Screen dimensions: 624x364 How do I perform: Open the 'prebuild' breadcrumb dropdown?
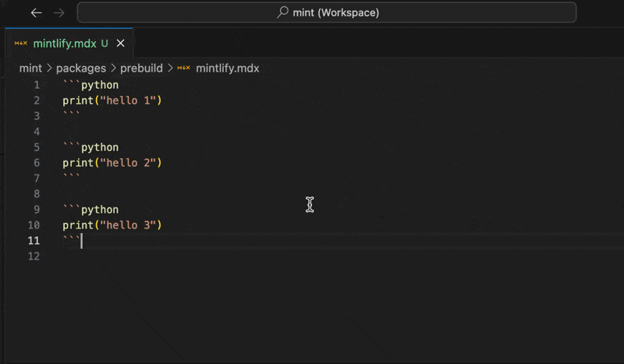(x=141, y=68)
